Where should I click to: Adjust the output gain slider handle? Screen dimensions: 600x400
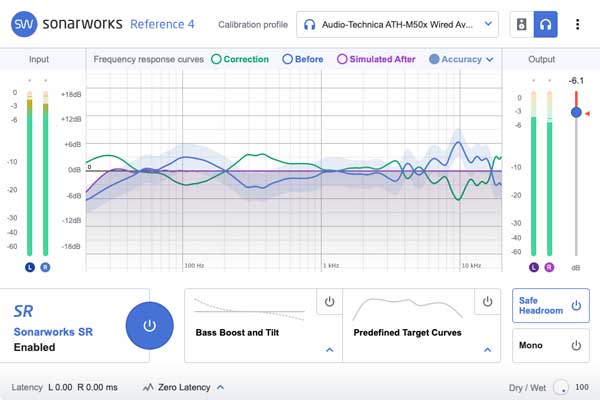(576, 113)
